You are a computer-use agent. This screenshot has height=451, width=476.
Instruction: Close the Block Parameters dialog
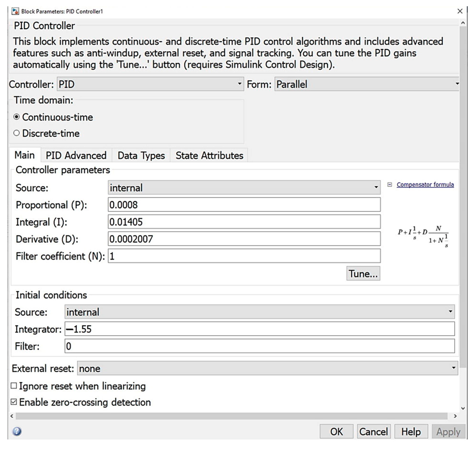[x=460, y=11]
